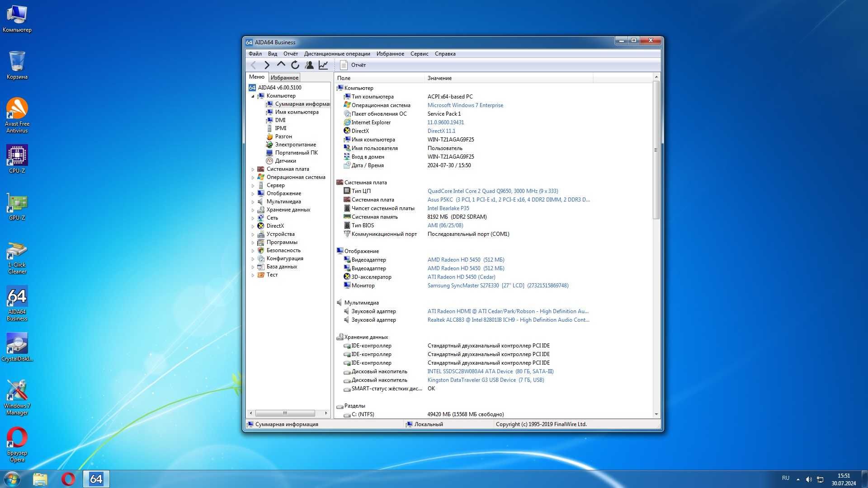Click the graph chart icon in toolbar
This screenshot has width=868, height=488.
pyautogui.click(x=323, y=65)
